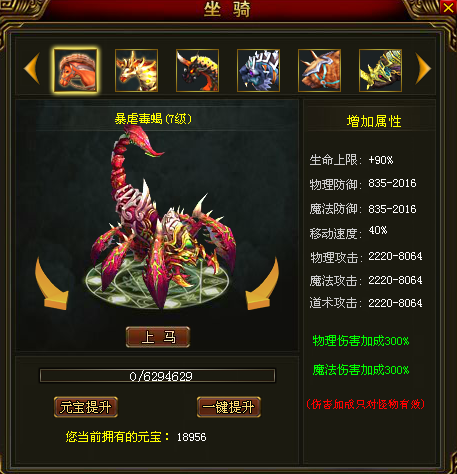Click the 坐骑 window title
Image resolution: width=457 pixels, height=474 pixels.
[227, 9]
